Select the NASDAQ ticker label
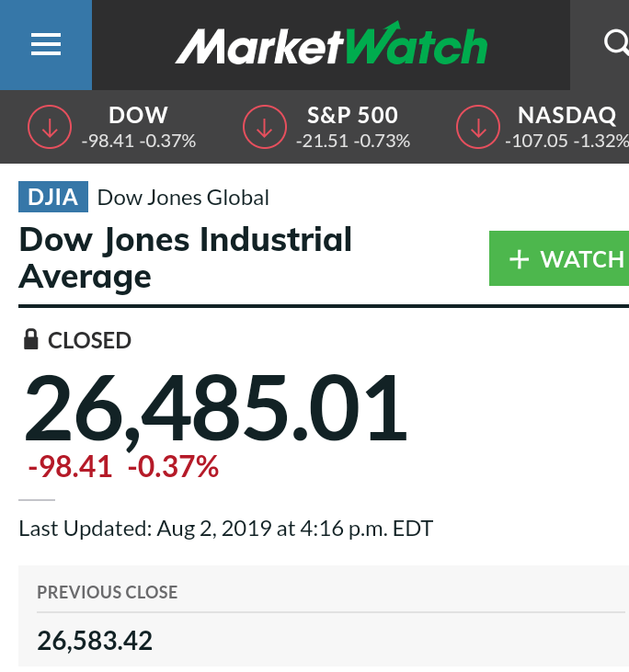629x672 pixels. pyautogui.click(x=566, y=115)
